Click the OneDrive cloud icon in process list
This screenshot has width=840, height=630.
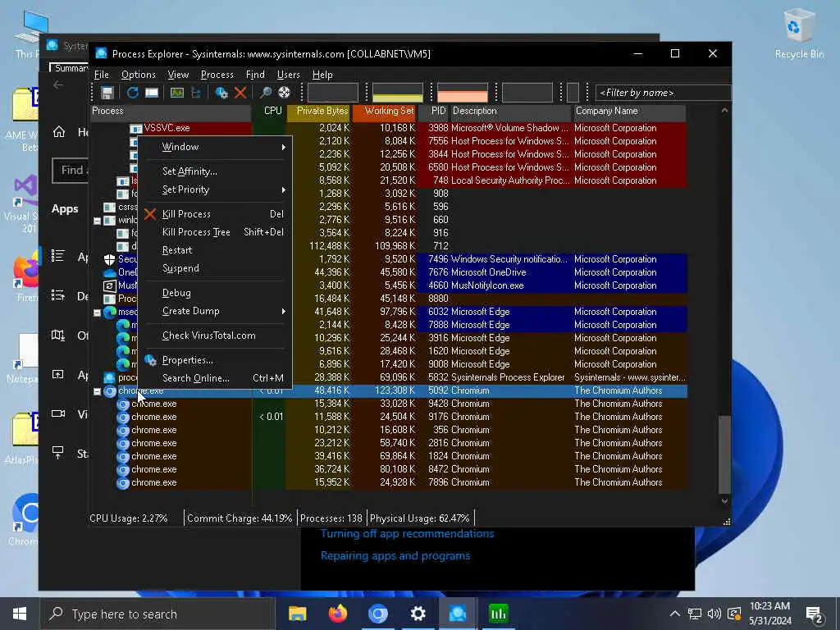click(x=109, y=272)
